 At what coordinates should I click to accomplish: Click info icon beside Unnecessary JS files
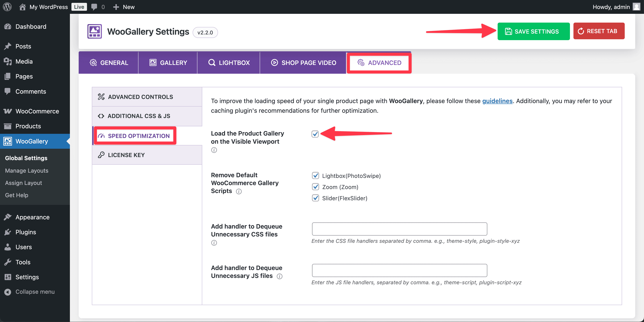tap(280, 276)
